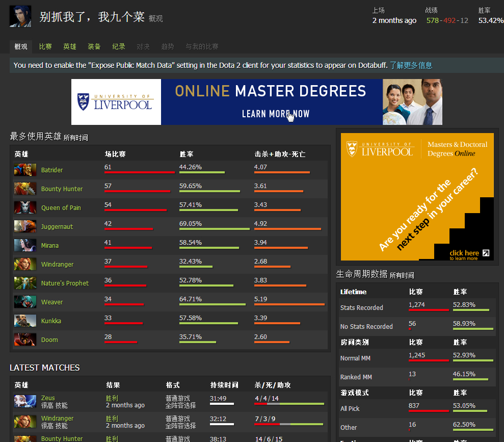Open the Zeus link in latest matches
The height and width of the screenshot is (442, 504).
48,398
